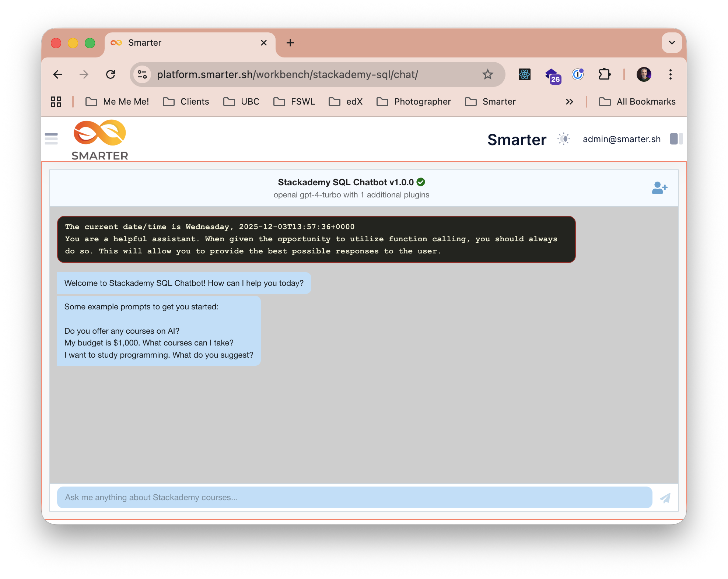Send the chat message
Image resolution: width=728 pixels, height=579 pixels.
click(665, 498)
